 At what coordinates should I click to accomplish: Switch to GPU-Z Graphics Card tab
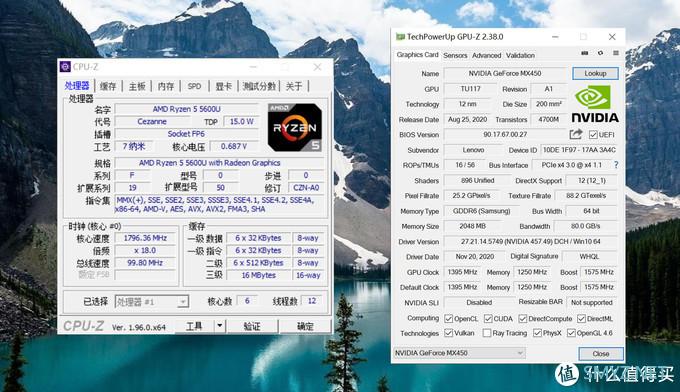pyautogui.click(x=417, y=55)
